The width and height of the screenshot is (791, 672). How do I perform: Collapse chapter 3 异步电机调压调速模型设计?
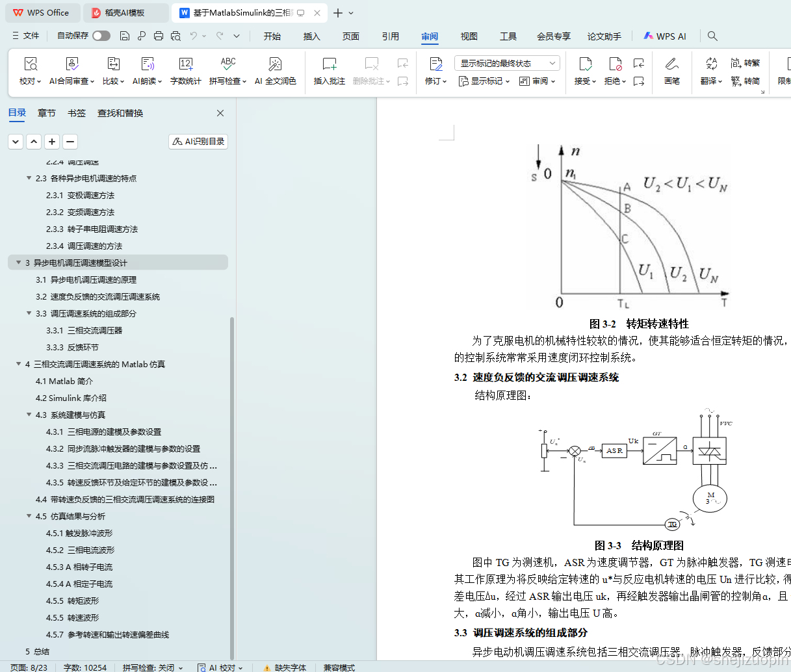18,263
